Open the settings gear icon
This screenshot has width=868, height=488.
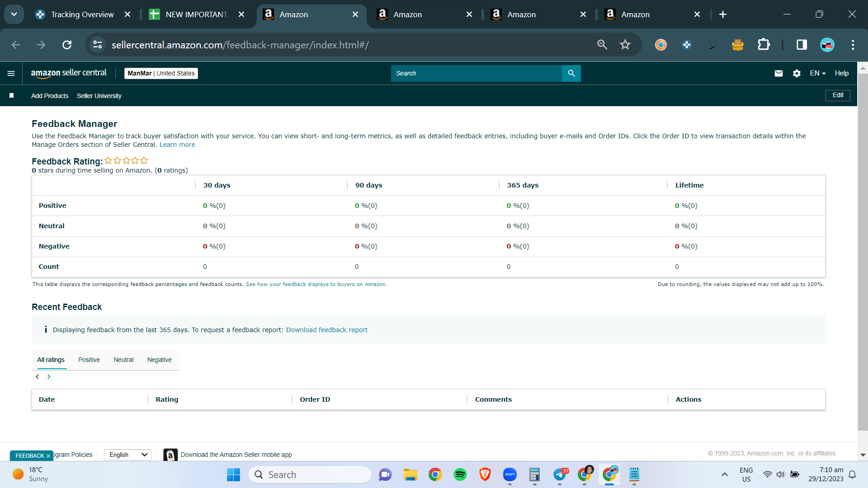[x=797, y=73]
